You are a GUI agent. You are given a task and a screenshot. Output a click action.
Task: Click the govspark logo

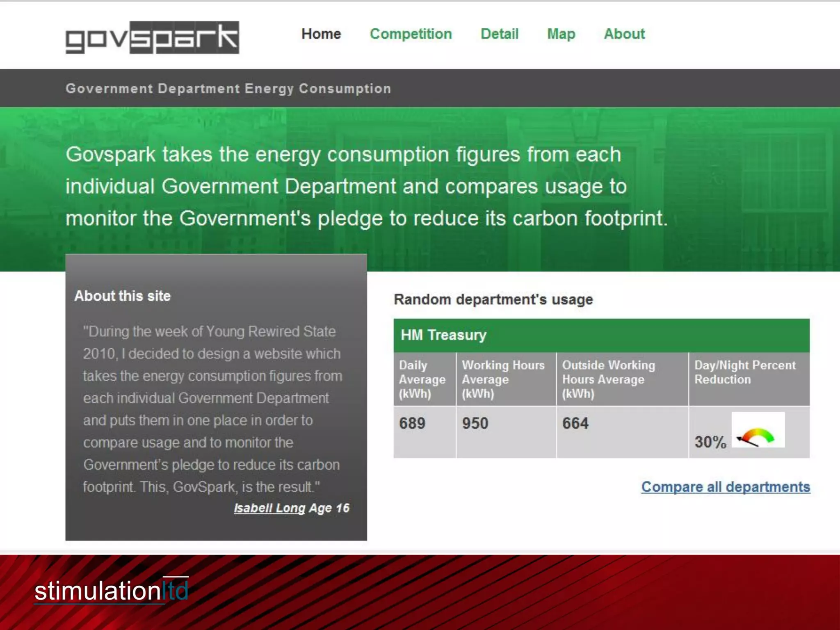pyautogui.click(x=152, y=37)
